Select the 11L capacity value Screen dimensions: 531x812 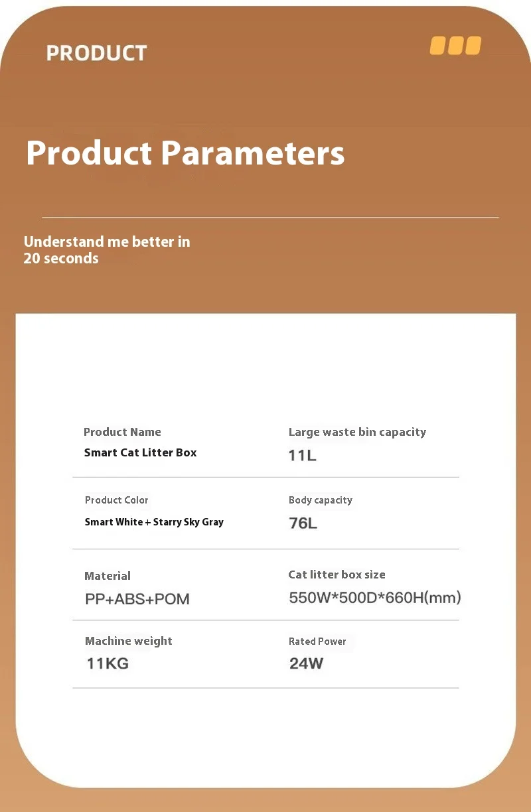click(302, 456)
